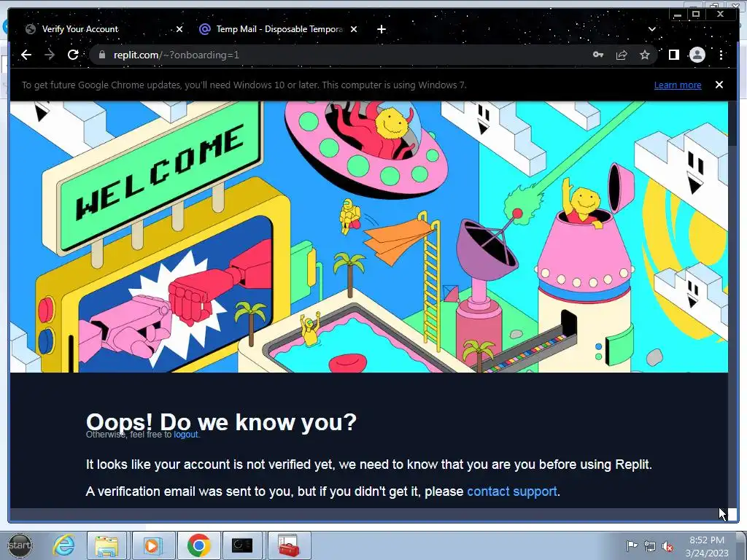Image resolution: width=747 pixels, height=560 pixels.
Task: Open saved passwords key icon
Action: click(x=598, y=55)
